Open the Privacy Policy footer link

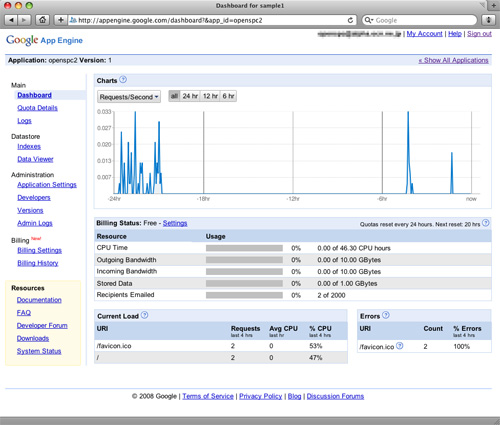(x=261, y=396)
